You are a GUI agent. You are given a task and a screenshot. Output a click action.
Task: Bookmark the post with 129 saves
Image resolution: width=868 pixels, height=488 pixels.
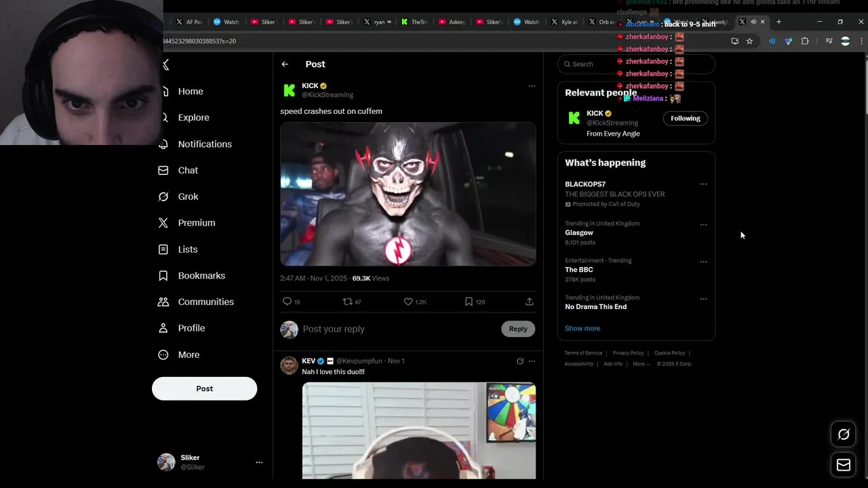coord(469,302)
